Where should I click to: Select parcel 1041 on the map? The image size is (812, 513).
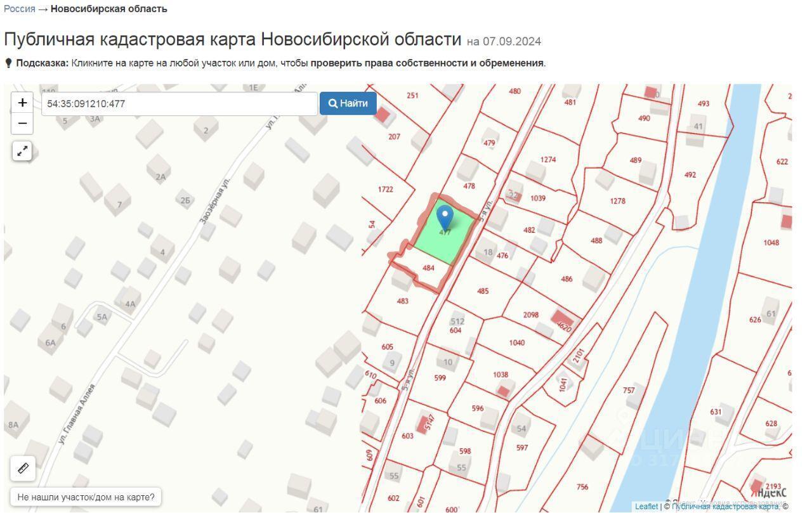click(563, 384)
